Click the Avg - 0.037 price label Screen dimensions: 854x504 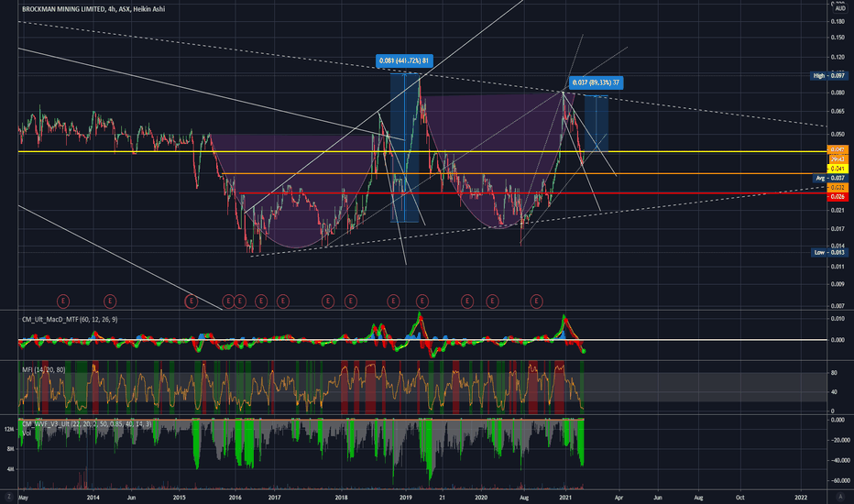point(829,178)
